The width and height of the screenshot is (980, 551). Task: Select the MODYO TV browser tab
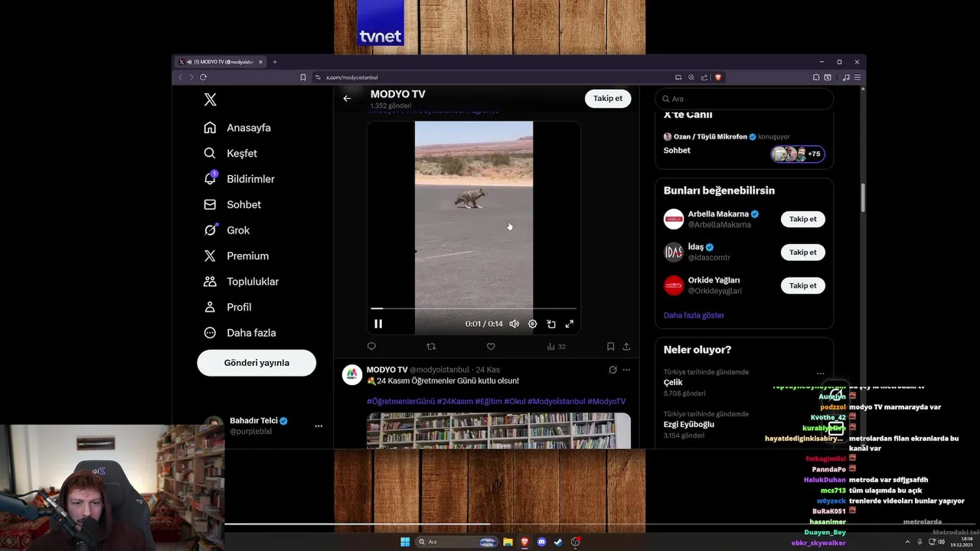220,62
